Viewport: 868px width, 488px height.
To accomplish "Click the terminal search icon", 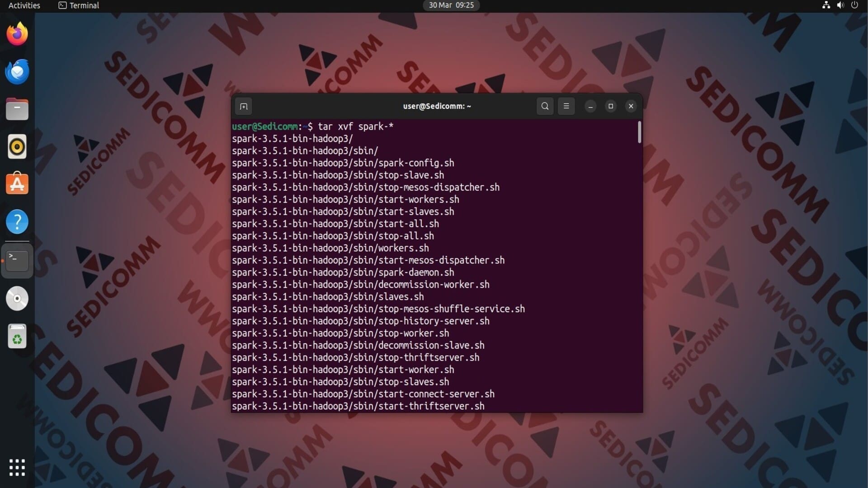I will [545, 106].
